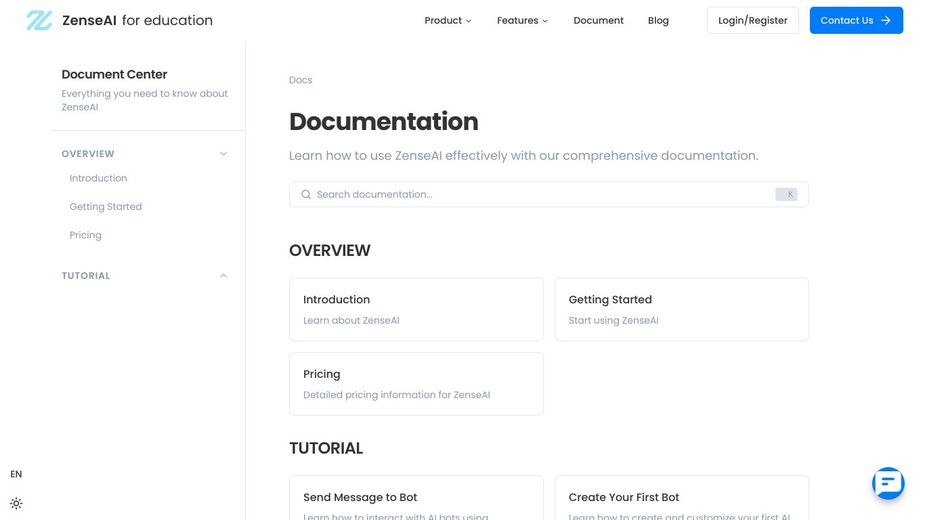Screen dimensions: 925x520
Task: Click the search magnifier icon
Action: click(306, 195)
